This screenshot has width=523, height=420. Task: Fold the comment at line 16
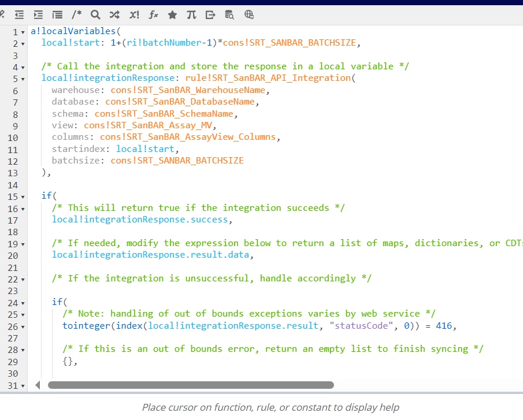[23, 209]
